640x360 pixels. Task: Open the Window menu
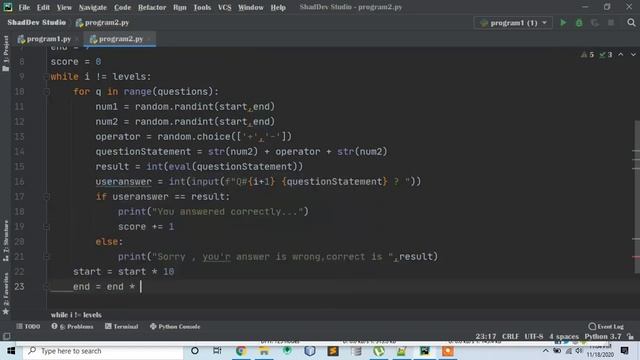point(251,7)
